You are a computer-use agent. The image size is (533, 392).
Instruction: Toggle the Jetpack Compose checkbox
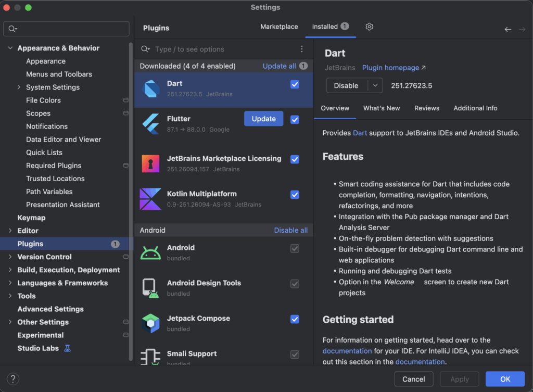pyautogui.click(x=295, y=319)
